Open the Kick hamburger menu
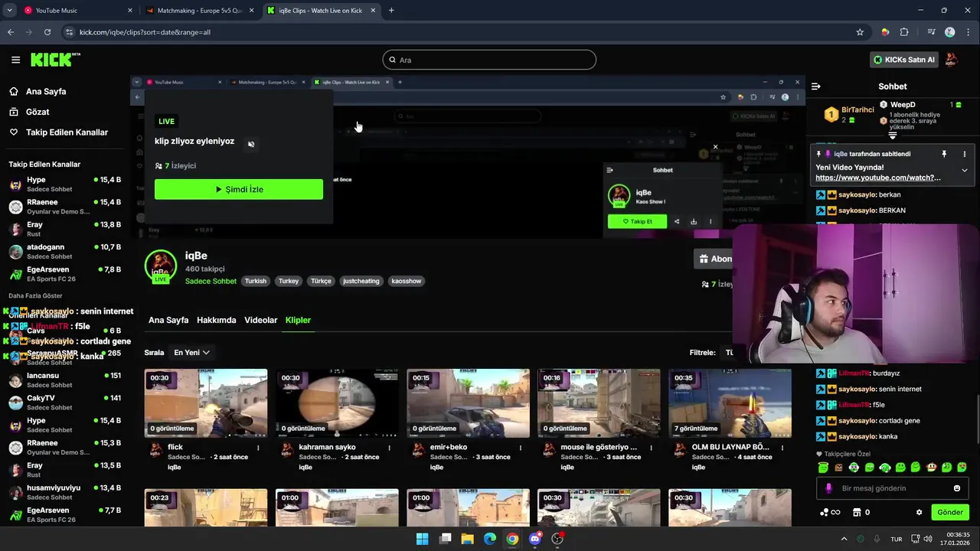 [x=15, y=60]
